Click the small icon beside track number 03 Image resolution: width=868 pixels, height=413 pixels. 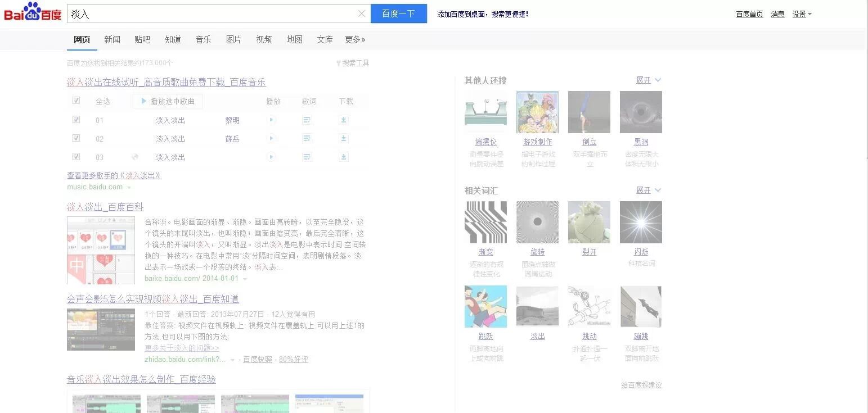135,157
